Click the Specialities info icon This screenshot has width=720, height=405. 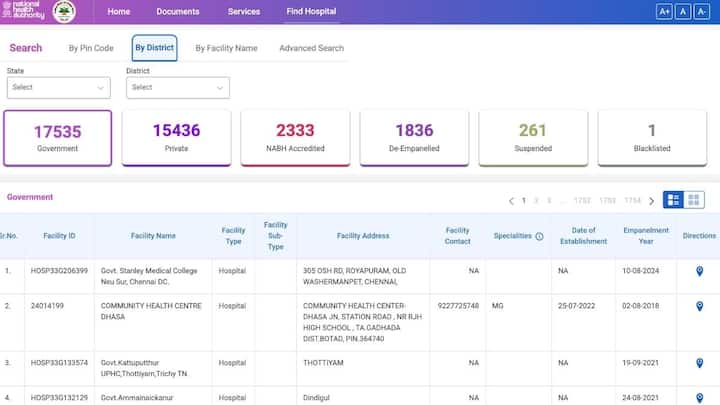tap(539, 237)
